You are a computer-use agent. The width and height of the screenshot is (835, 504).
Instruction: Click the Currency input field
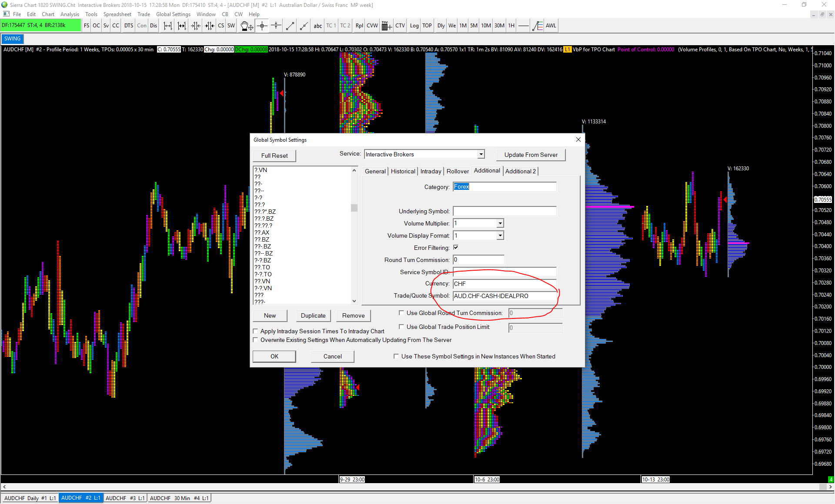504,284
